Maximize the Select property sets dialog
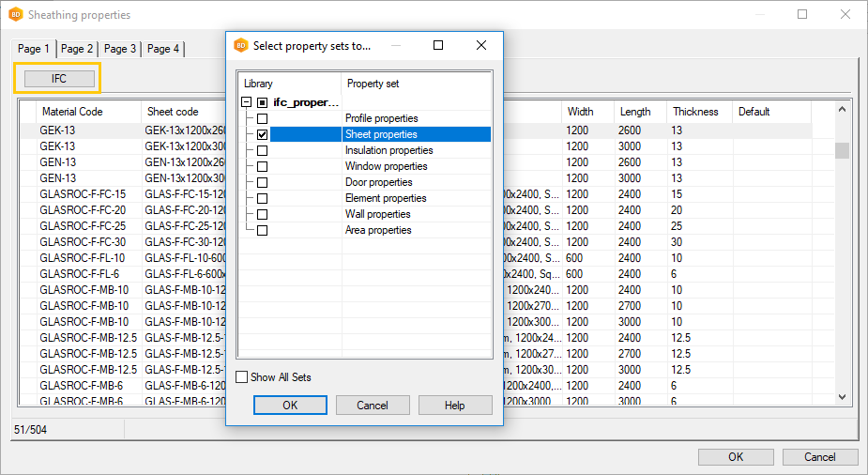The height and width of the screenshot is (475, 868). [438, 45]
